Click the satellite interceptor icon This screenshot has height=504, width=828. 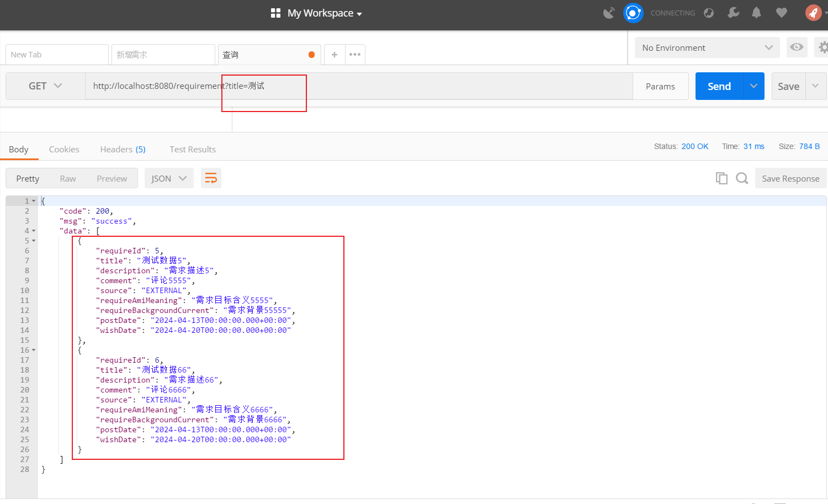click(x=609, y=13)
